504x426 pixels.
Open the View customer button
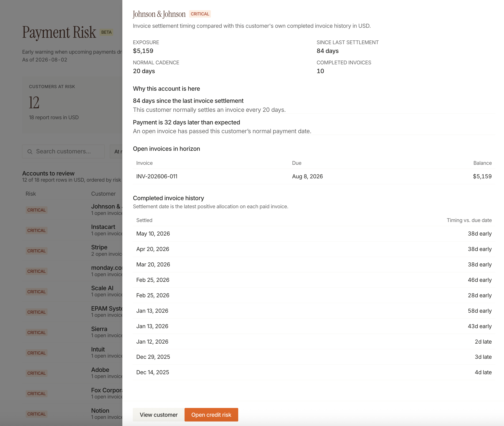[x=159, y=415]
